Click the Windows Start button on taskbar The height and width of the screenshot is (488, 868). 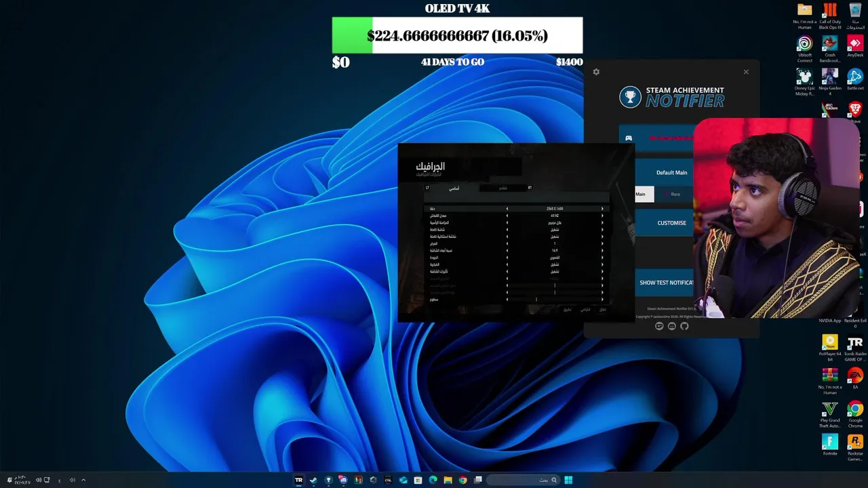tap(568, 480)
